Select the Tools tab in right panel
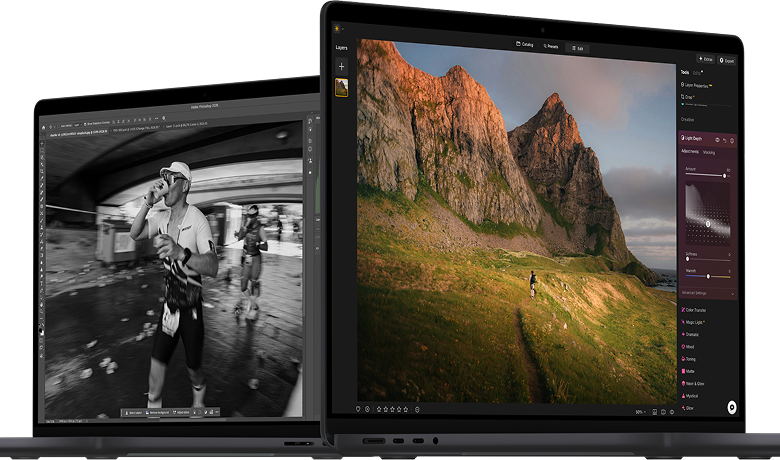Screen dimensions: 780x460 [685, 72]
